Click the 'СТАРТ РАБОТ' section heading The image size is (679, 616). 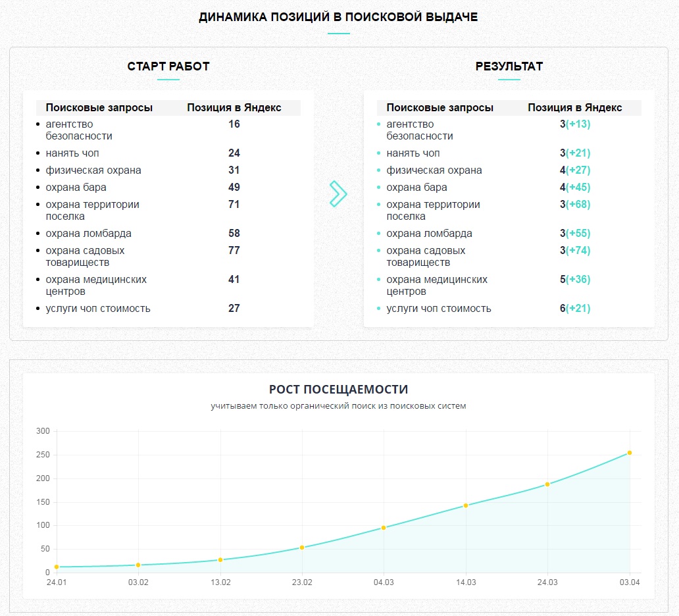pos(168,66)
